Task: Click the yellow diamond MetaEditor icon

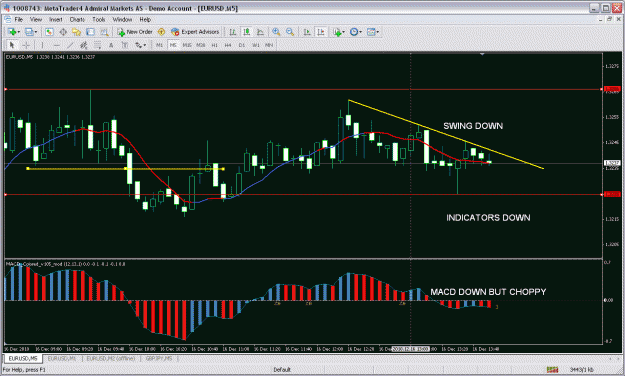Action: 161,32
